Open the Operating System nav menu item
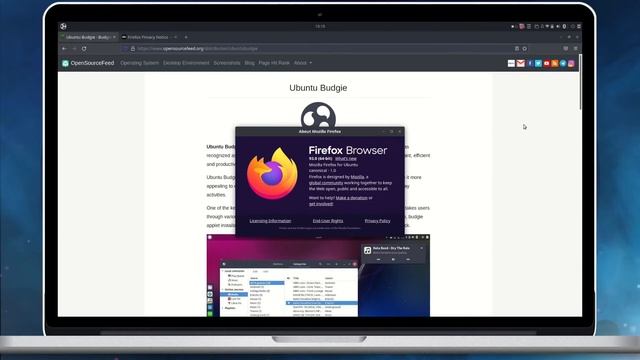Screen dimensions: 640x360 tap(140, 63)
